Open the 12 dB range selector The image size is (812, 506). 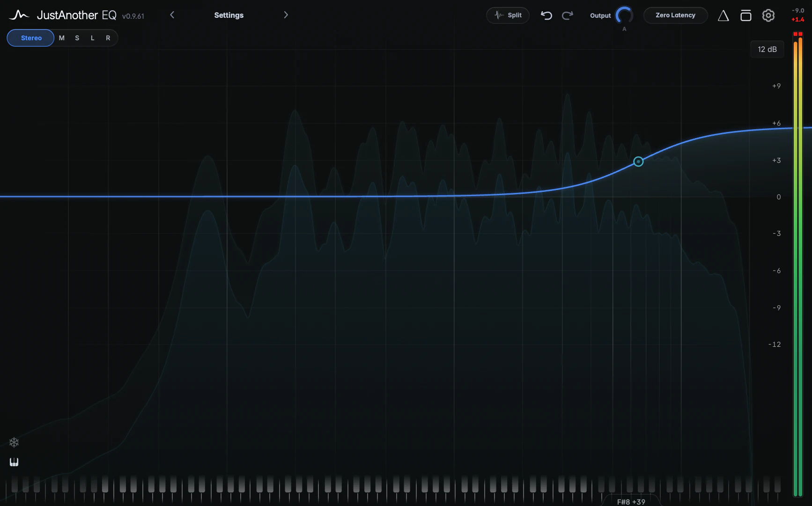point(767,49)
